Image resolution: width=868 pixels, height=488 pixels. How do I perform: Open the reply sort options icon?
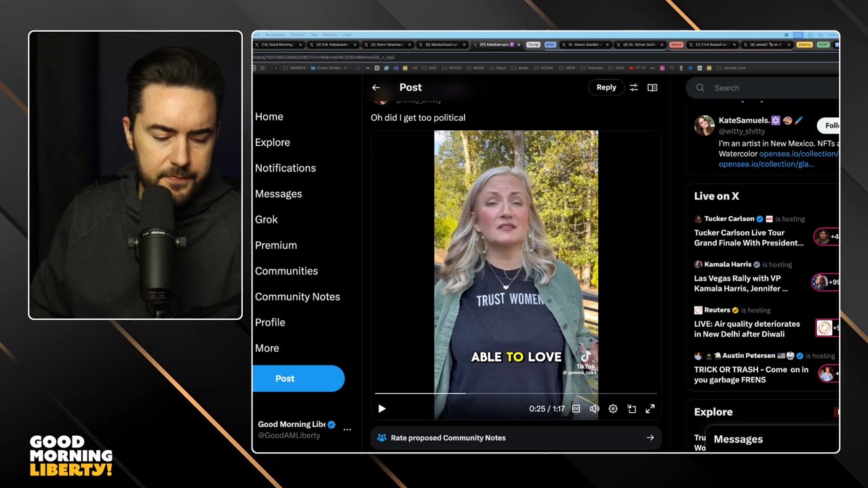[633, 87]
